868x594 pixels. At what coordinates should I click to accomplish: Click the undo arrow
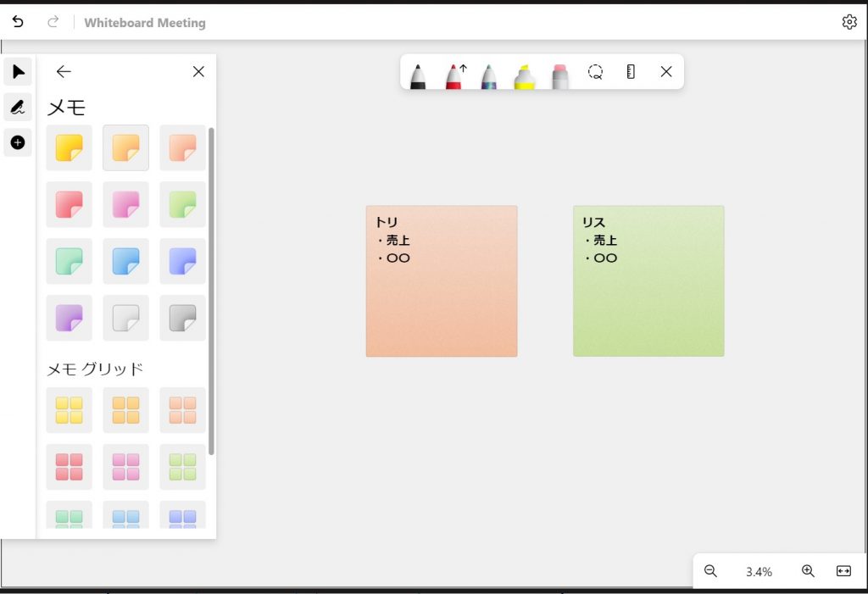coord(18,22)
